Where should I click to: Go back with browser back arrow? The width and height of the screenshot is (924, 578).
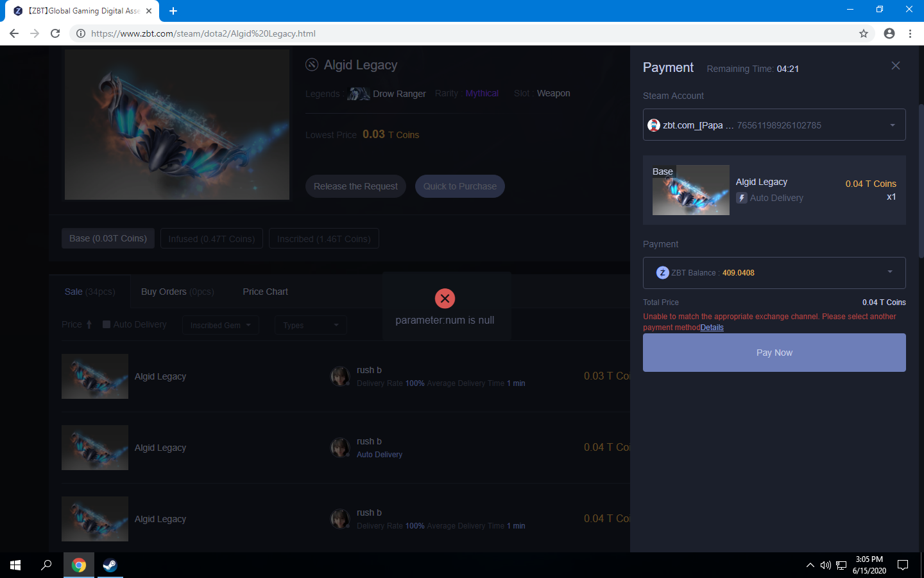[14, 33]
